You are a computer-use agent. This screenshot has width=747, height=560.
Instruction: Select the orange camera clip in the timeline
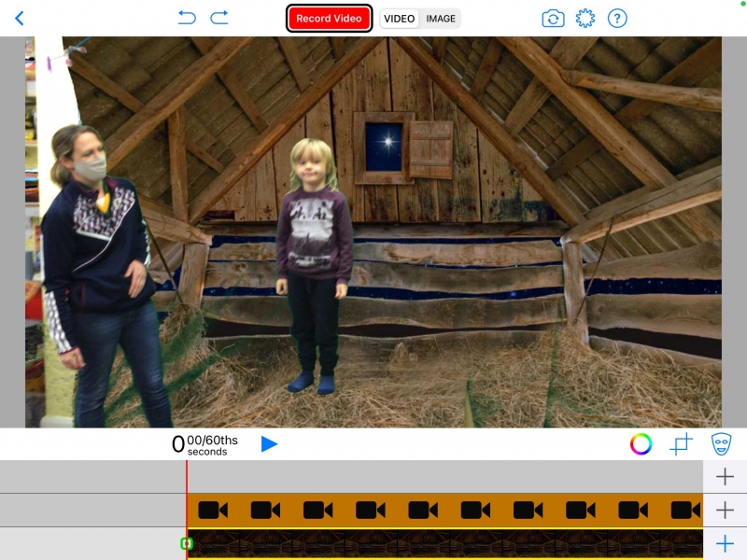point(444,510)
